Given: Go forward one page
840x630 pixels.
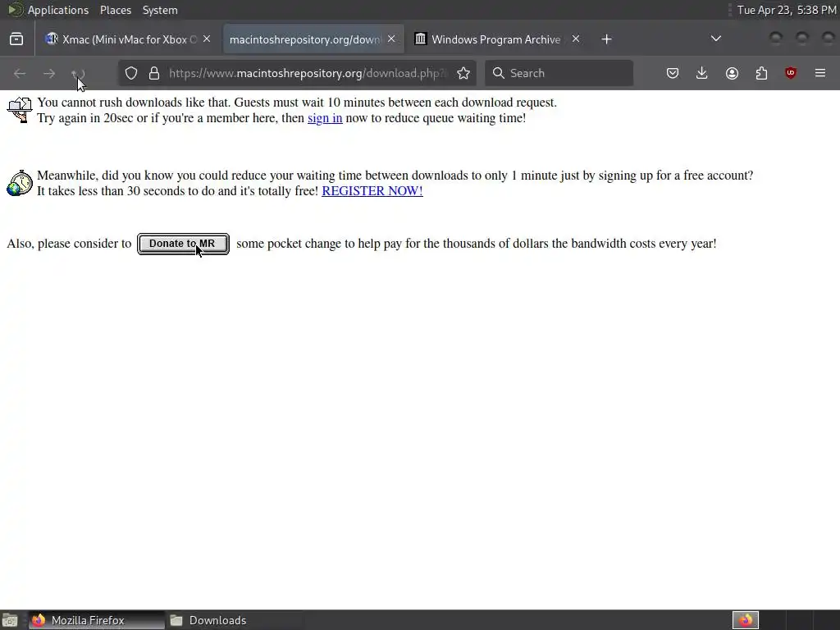Looking at the screenshot, I should tap(49, 73).
